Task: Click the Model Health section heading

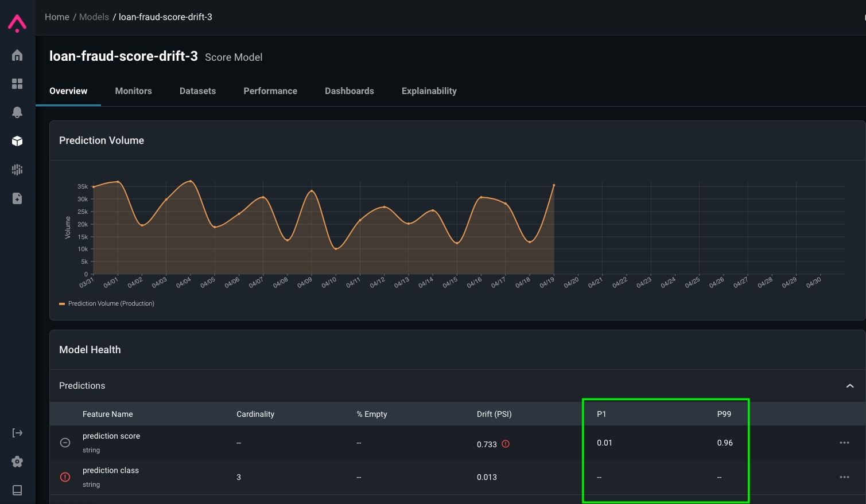Action: [x=90, y=350]
